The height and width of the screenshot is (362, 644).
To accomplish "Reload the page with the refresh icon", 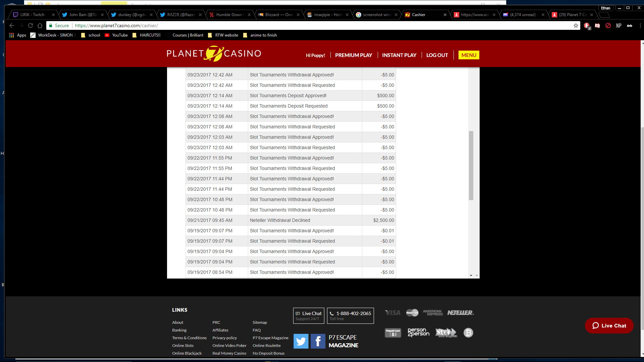I will [x=31, y=25].
